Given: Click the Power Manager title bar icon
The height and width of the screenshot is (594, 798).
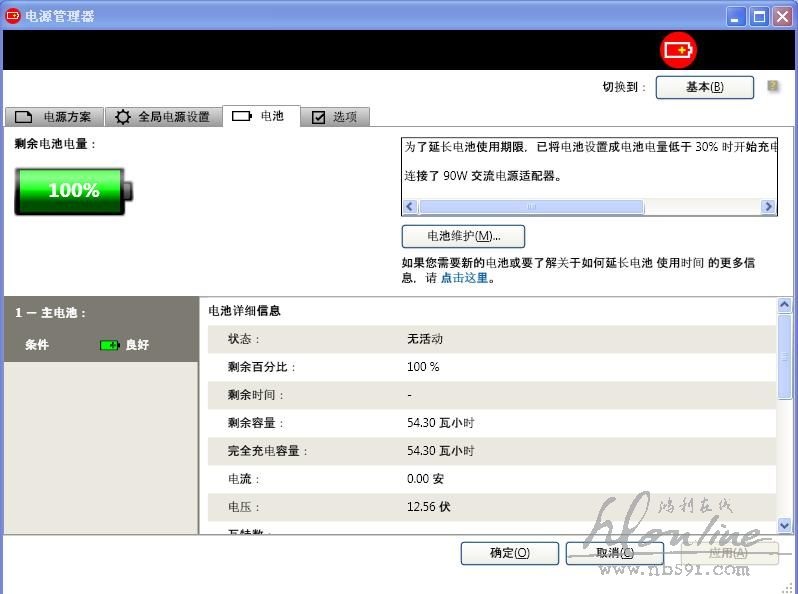Looking at the screenshot, I should [x=12, y=16].
